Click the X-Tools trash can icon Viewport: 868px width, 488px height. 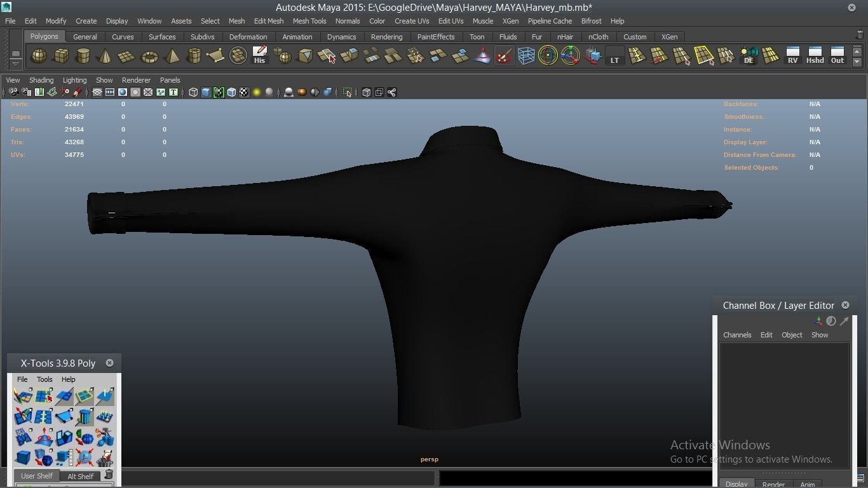click(109, 475)
